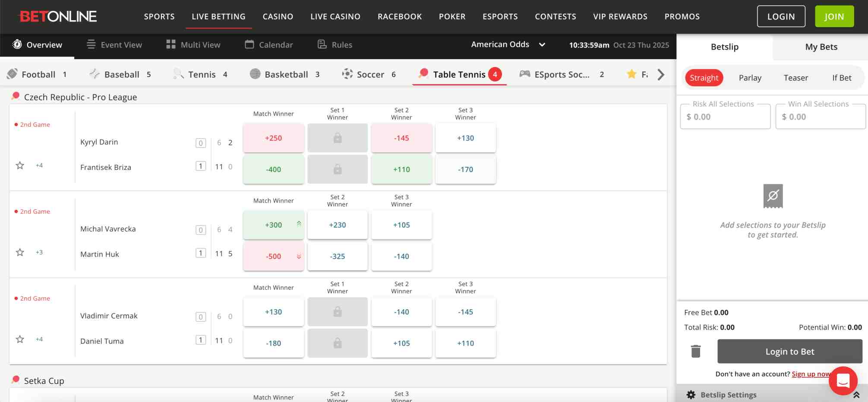Open the Betslip Settings gear
Viewport: 868px width, 402px height.
tap(691, 395)
